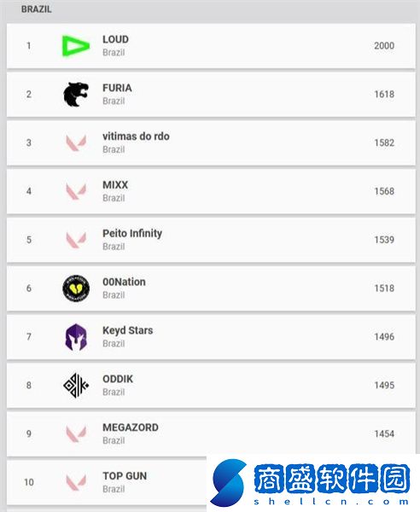Click the ODDIK geometric logo
420x512 pixels.
click(76, 386)
